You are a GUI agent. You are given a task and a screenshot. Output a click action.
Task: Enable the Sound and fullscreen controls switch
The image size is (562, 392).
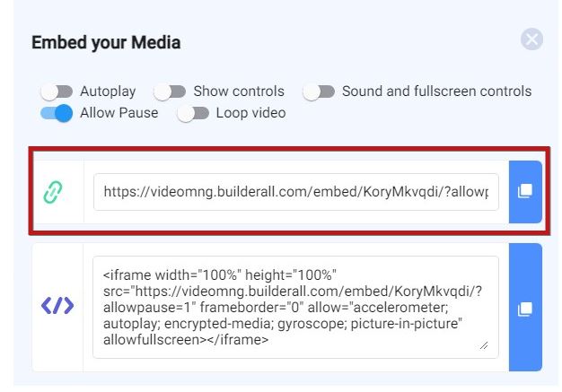[319, 92]
